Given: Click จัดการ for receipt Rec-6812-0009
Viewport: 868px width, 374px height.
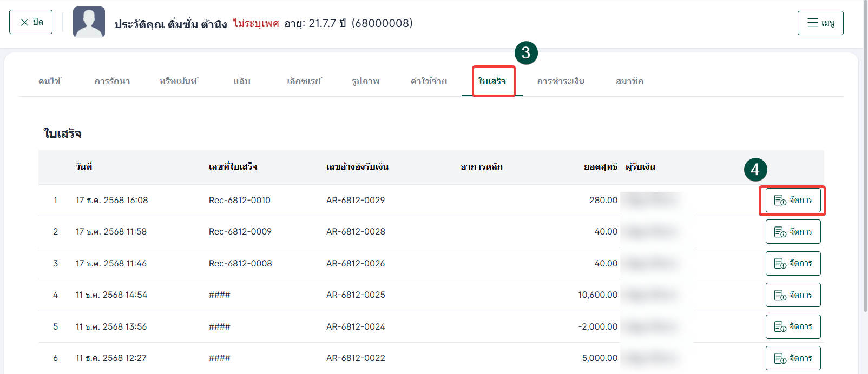Looking at the screenshot, I should pyautogui.click(x=793, y=232).
